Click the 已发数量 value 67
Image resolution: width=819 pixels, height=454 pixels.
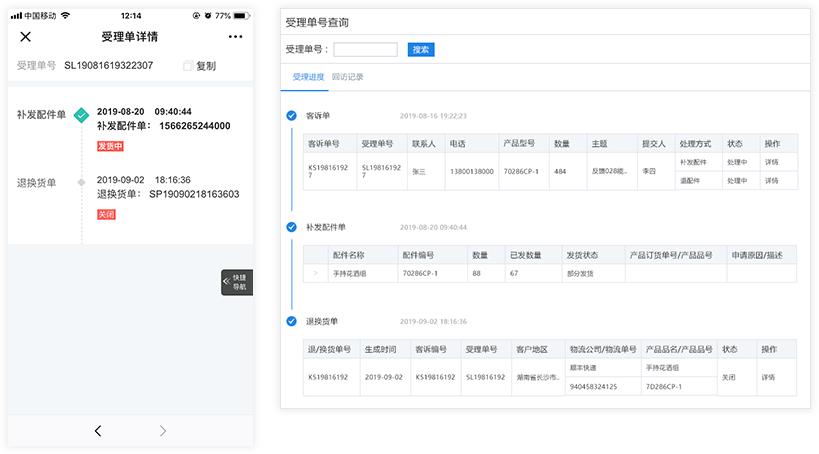[514, 273]
